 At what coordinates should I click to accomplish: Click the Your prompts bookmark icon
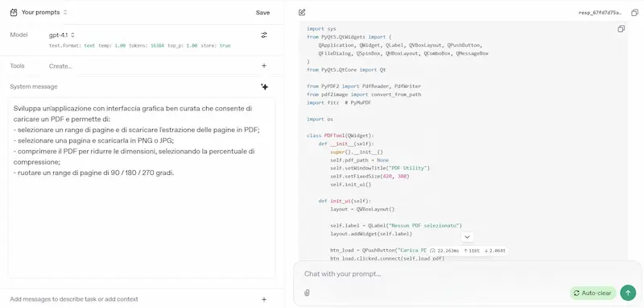point(14,12)
